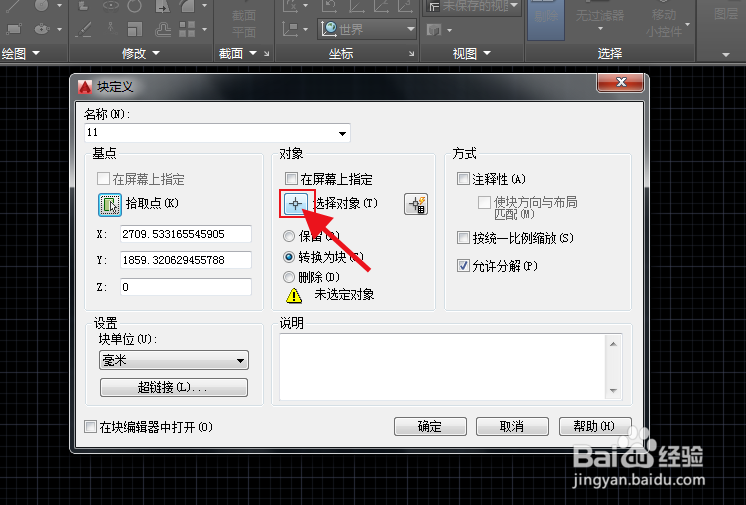Open the dropdown arrow beside the visual style cube
This screenshot has height=505, width=746.
coord(449,30)
